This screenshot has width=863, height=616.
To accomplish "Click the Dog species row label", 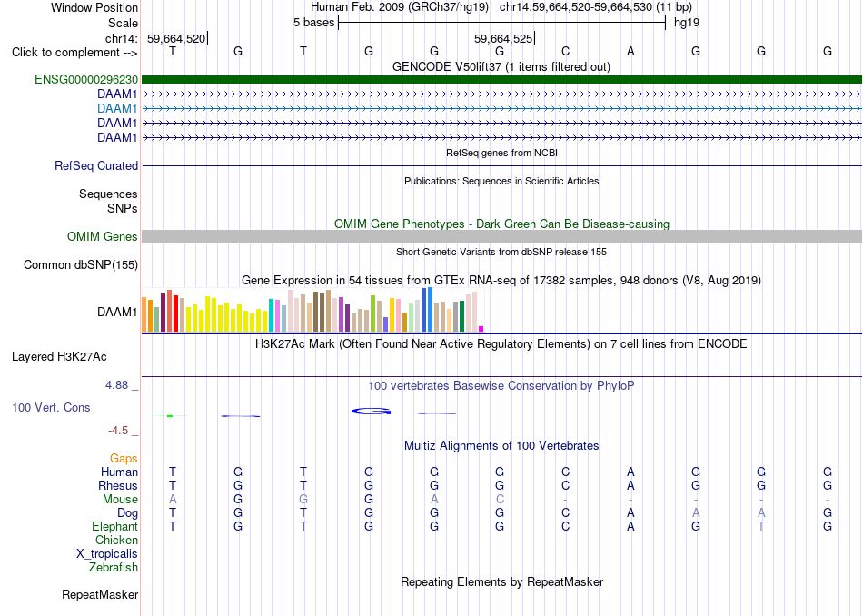I will point(127,513).
